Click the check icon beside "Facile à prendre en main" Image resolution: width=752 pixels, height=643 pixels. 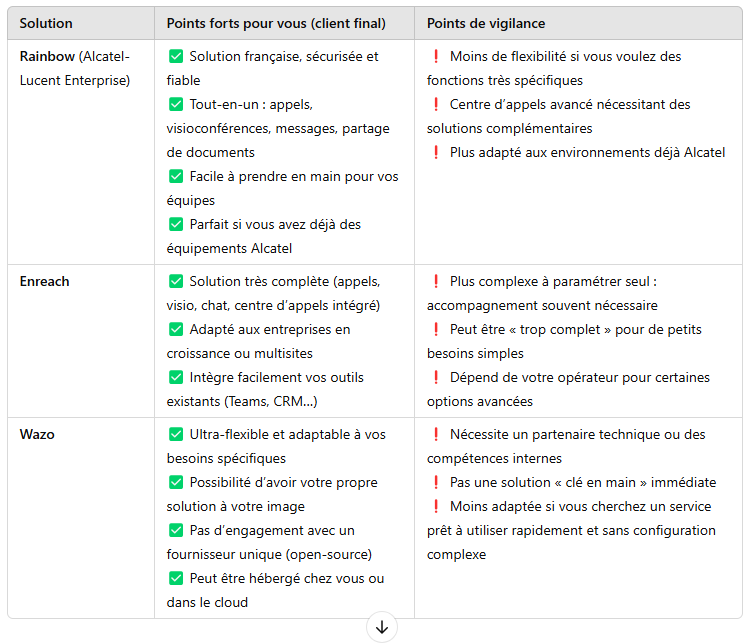176,177
